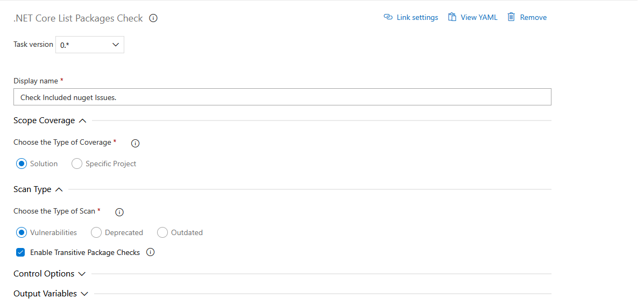Select the Solution coverage radio button
Screen dimensions: 644x305
pos(22,164)
